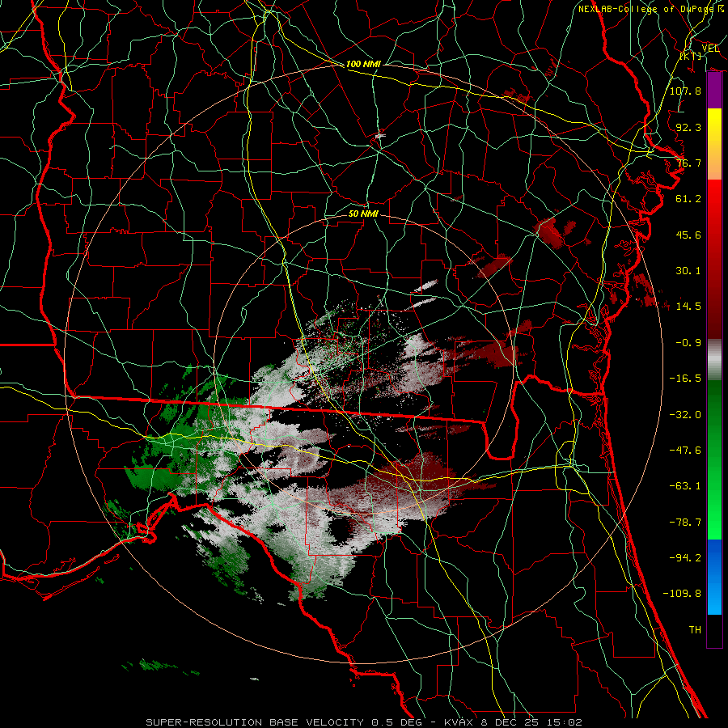The image size is (728, 728).
Task: Click the -32.0 value on the velocity scale
Action: [685, 415]
